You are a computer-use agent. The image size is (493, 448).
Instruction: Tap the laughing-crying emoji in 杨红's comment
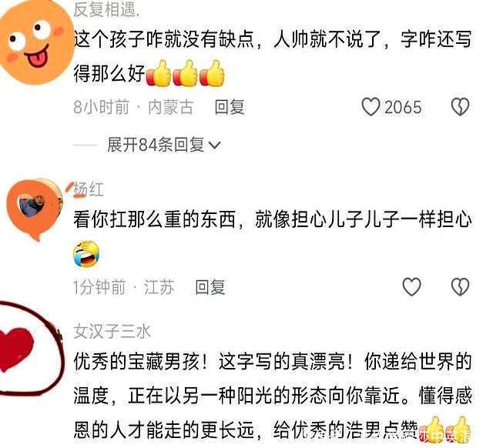86,254
